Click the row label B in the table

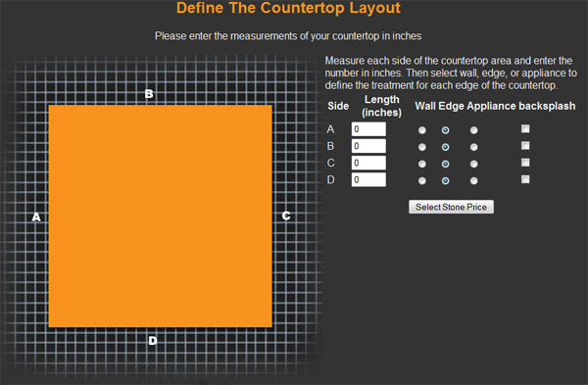[330, 146]
